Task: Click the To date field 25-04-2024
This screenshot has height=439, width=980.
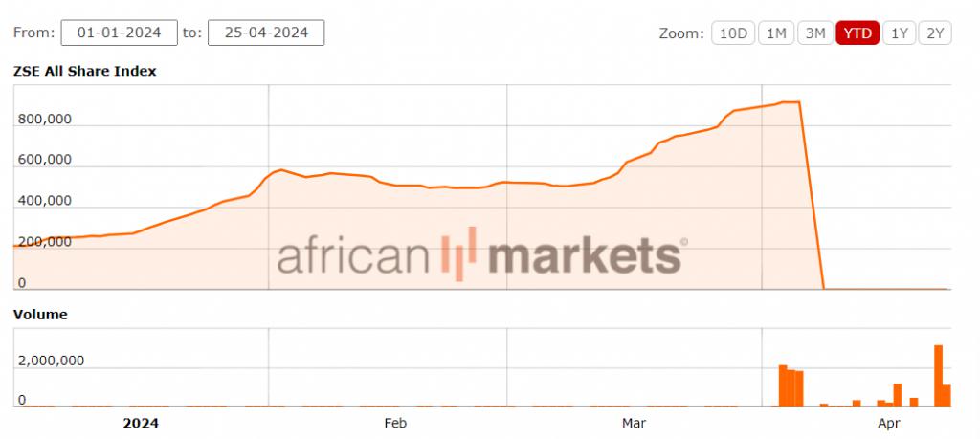Action: coord(265,33)
